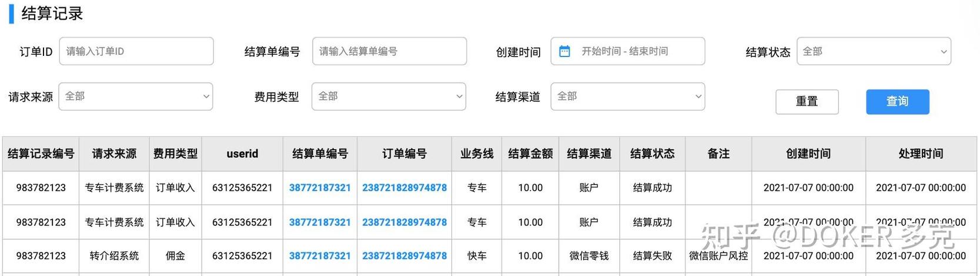This screenshot has width=980, height=276.
Task: Open 订单编号 link in 转介绍系统 row
Action: [x=404, y=256]
